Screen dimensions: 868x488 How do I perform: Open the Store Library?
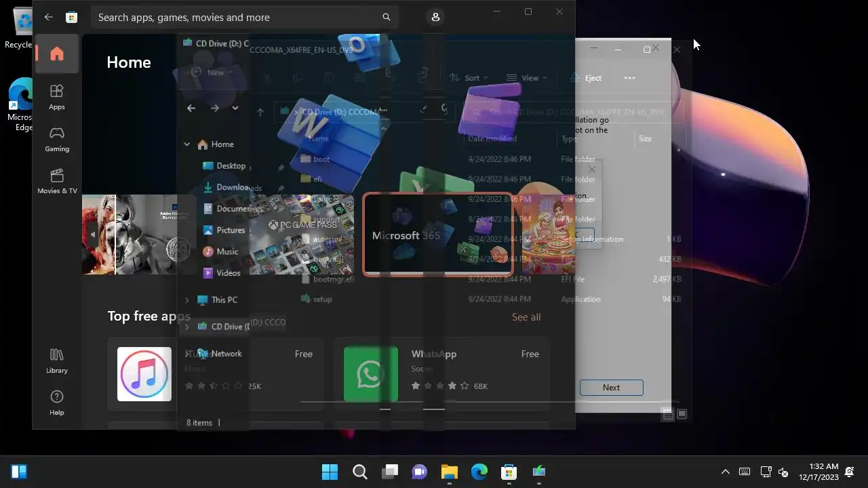point(57,361)
